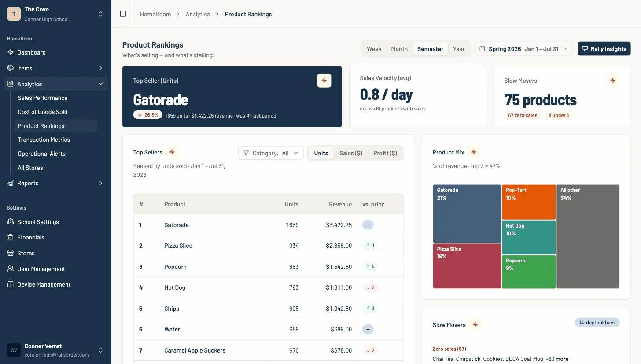
Task: Click the All other gray treemap tile
Action: click(588, 236)
